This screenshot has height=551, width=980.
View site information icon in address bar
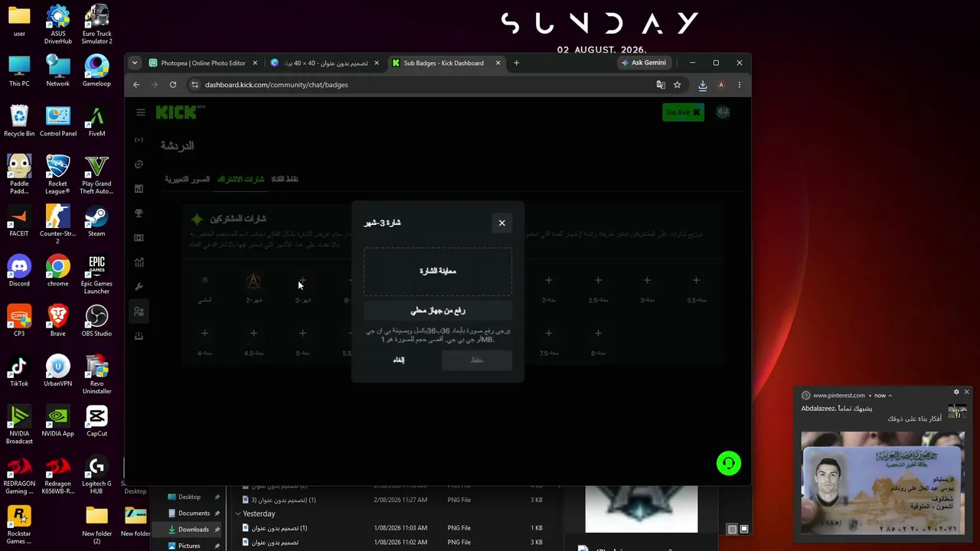pyautogui.click(x=195, y=85)
